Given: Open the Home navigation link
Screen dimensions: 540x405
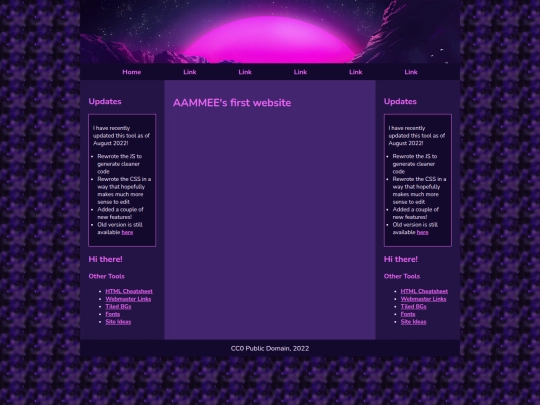Looking at the screenshot, I should click(132, 72).
